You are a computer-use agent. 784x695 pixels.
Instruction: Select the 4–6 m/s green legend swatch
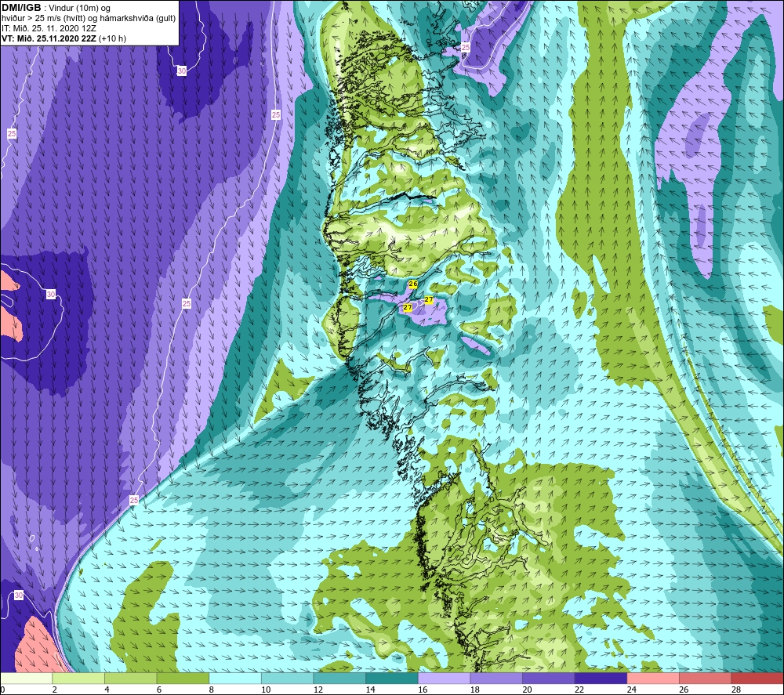(130, 678)
